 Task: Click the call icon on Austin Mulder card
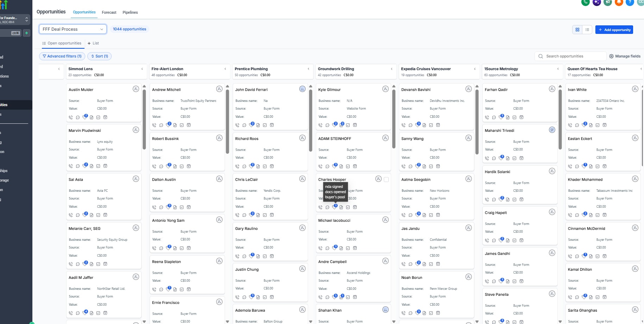pyautogui.click(x=71, y=117)
